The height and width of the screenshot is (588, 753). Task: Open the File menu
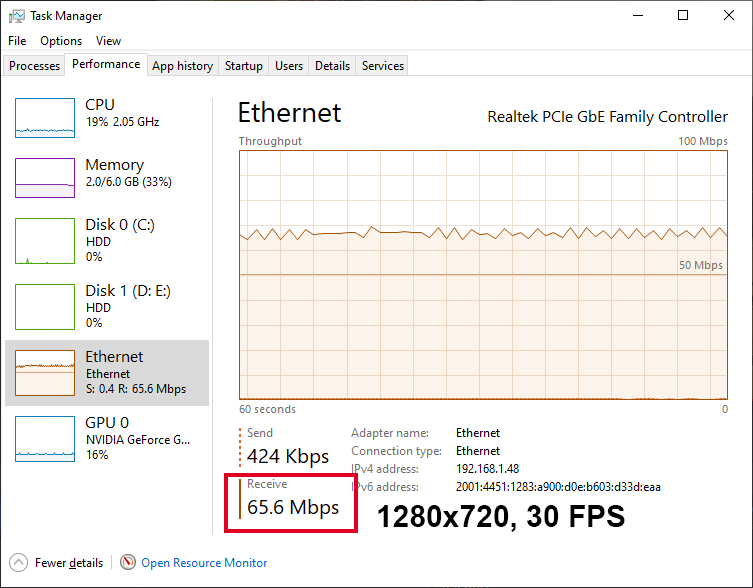[x=17, y=41]
